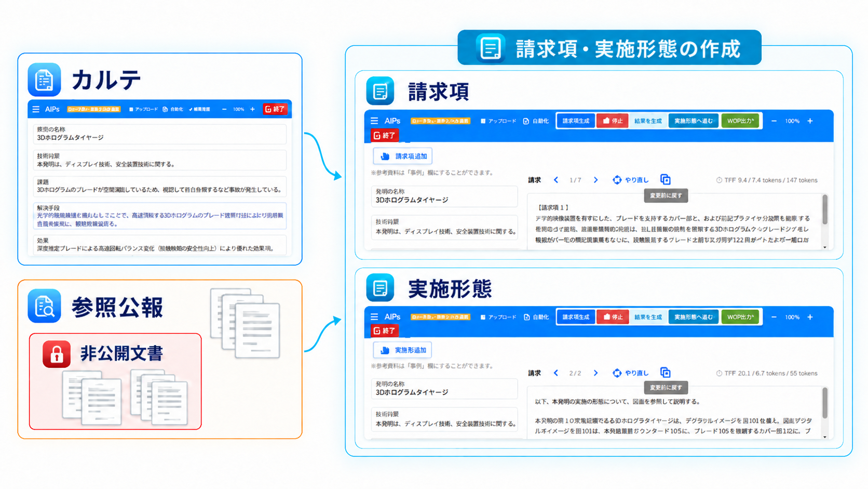Go to next page in 実施形態 panel
The image size is (868, 489).
point(595,373)
